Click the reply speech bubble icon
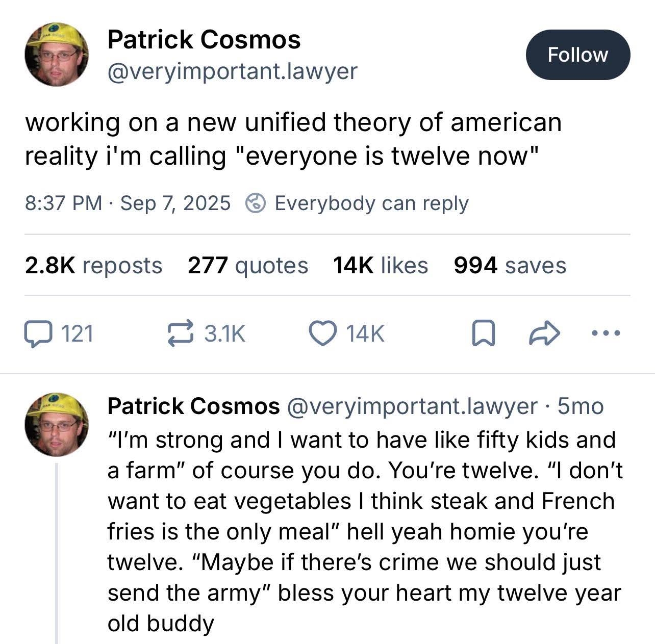Viewport: 655px width, 644px height. tap(38, 334)
